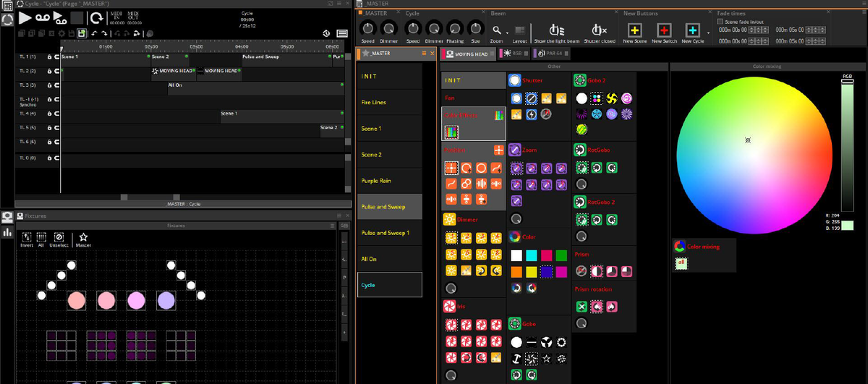Toggle the lock on track TL 1
868x384 pixels.
coord(50,56)
